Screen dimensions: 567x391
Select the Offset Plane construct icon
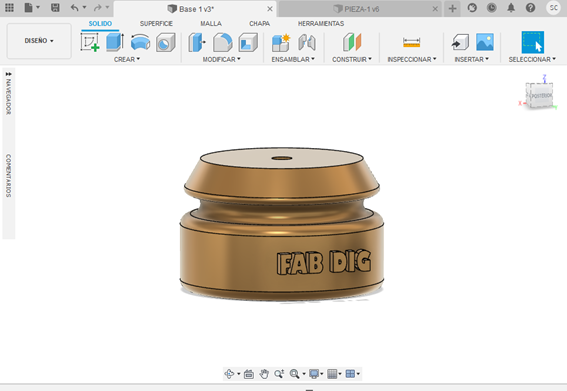point(352,42)
